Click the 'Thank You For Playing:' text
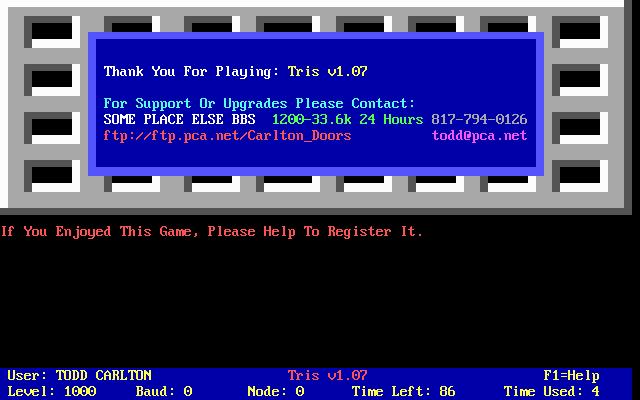 coord(191,72)
